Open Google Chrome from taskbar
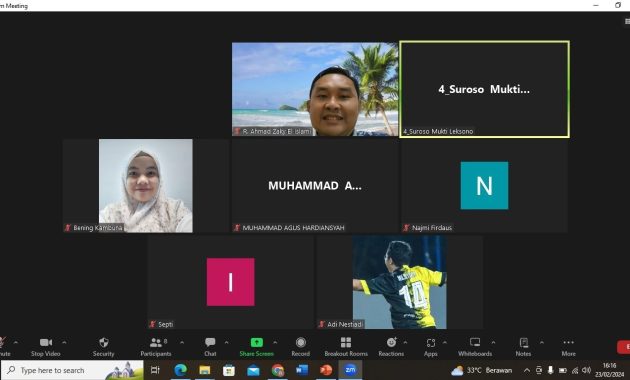 coord(277,370)
